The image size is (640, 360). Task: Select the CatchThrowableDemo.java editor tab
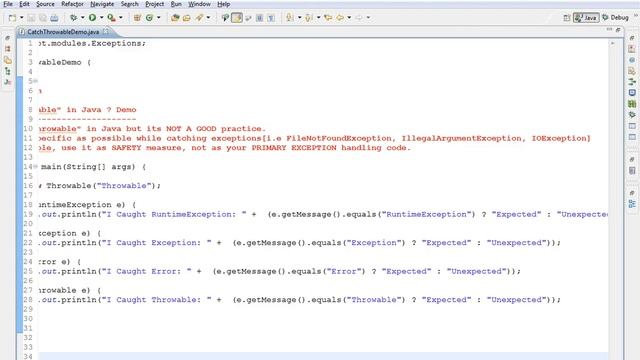click(63, 31)
